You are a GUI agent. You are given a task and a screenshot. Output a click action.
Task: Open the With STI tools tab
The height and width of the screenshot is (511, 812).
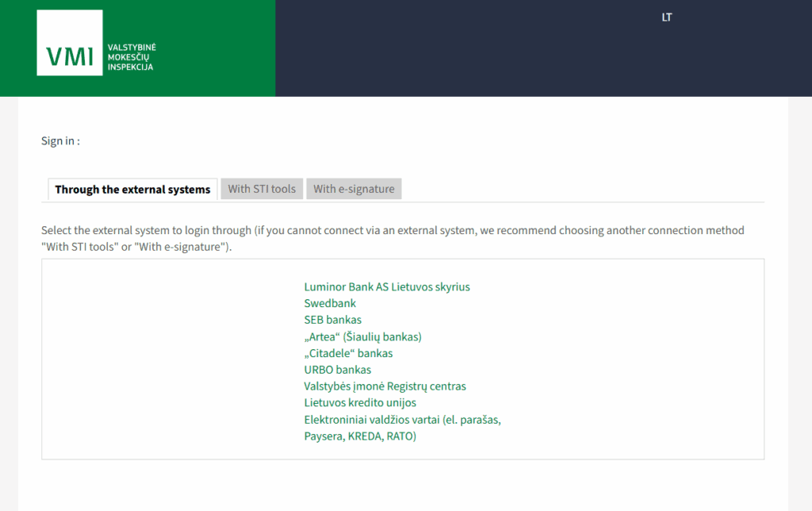click(262, 189)
